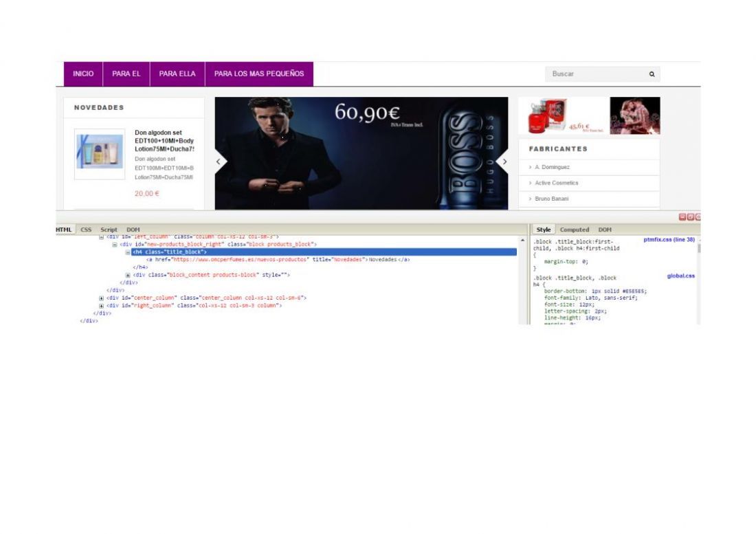Switch to the HTML tab
756x534 pixels.
point(64,230)
